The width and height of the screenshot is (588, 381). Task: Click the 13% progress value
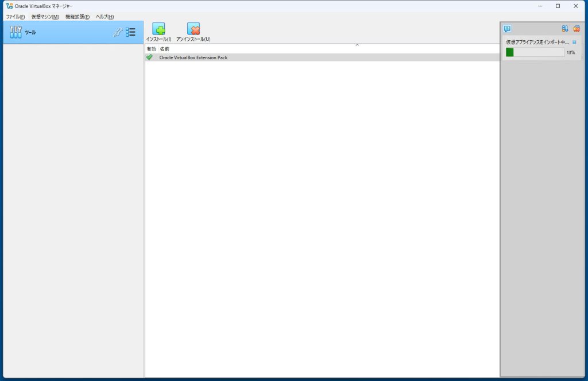click(571, 52)
